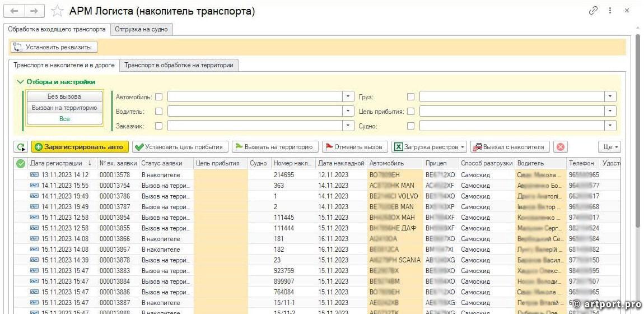Click green checkmark column header icon

[x=21, y=164]
